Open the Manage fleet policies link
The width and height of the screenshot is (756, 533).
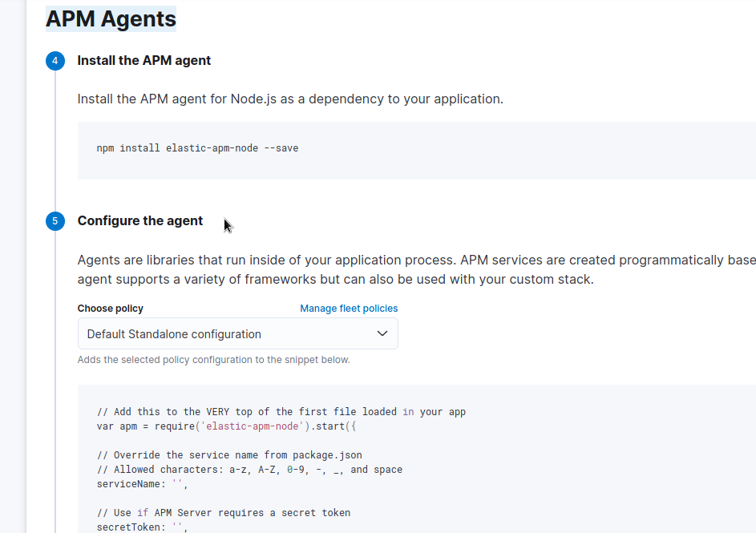click(x=349, y=309)
